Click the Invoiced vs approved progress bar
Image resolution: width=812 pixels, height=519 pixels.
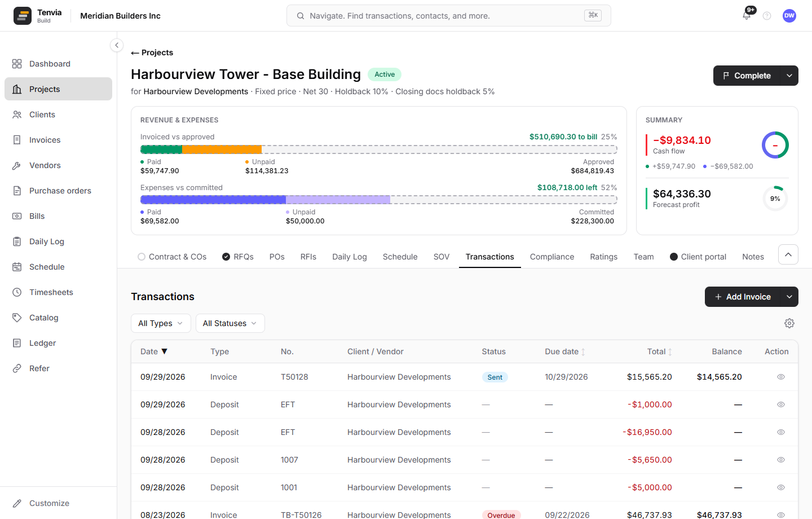click(x=378, y=149)
